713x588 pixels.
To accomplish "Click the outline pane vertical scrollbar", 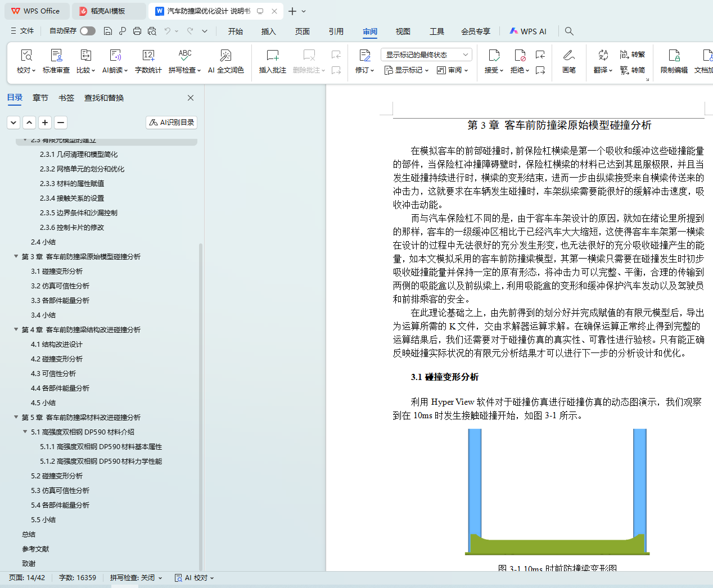I will coord(200,393).
